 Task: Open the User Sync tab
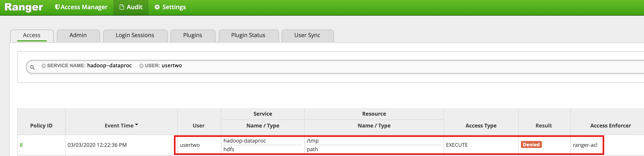(307, 35)
